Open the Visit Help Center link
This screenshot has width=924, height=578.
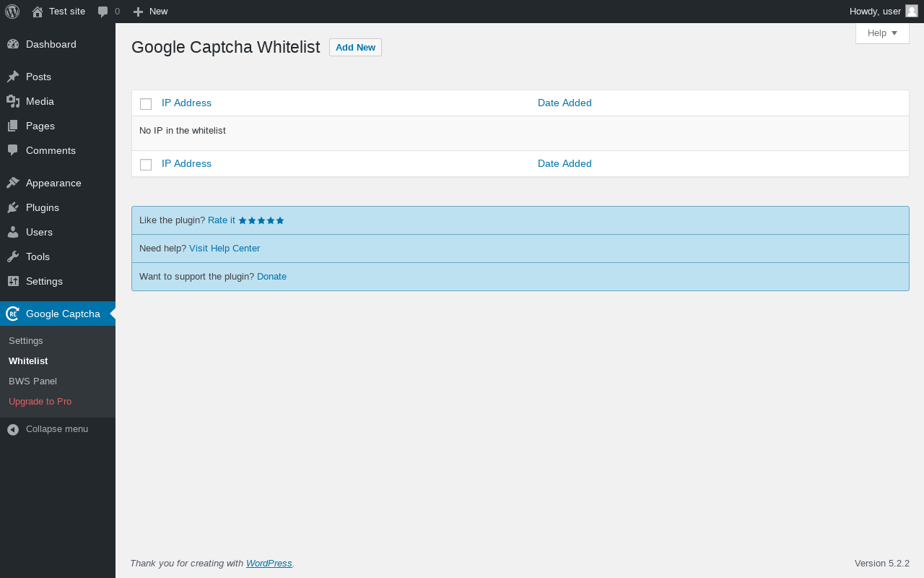(x=225, y=249)
